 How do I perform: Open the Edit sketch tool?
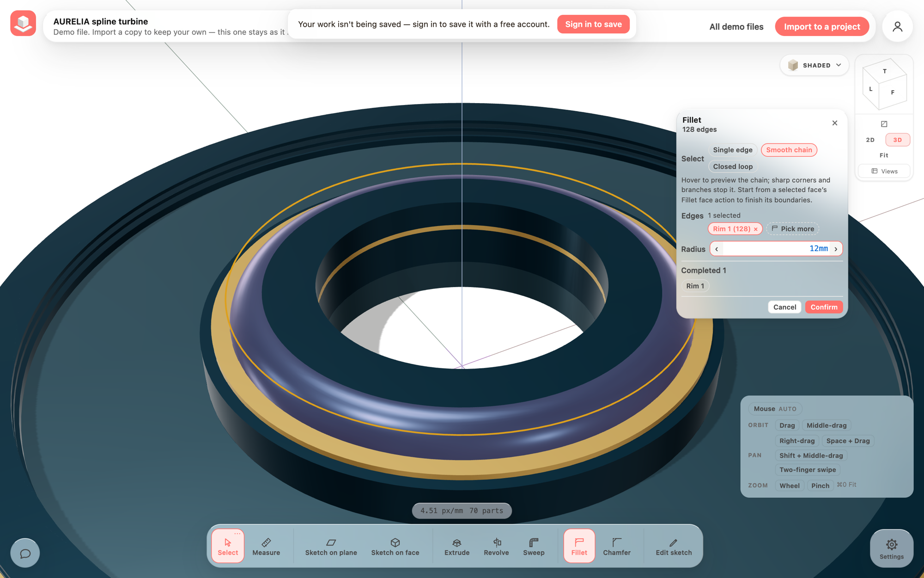[x=674, y=546]
